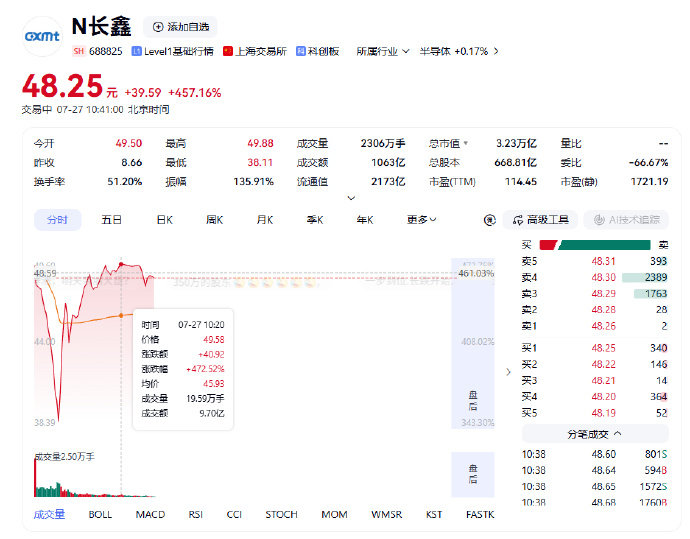Click the red dot marker on price line
690x539 pixels.
[121, 264]
